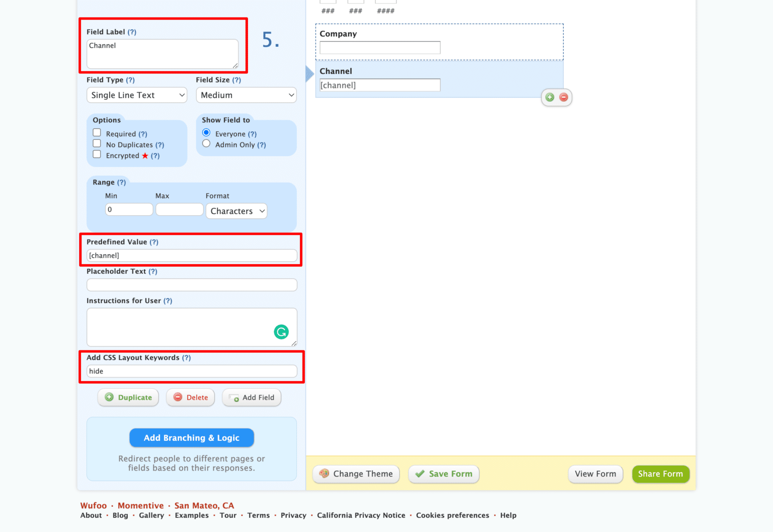773x532 pixels.
Task: Select the green Duplicate icon
Action: click(109, 397)
